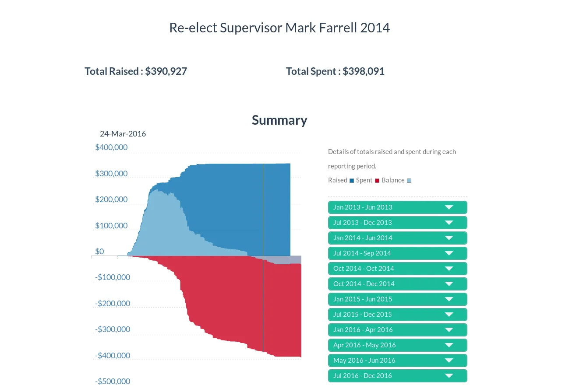Expand the Jul 2014 - Sep 2014 period
The height and width of the screenshot is (392, 583).
pyautogui.click(x=397, y=253)
